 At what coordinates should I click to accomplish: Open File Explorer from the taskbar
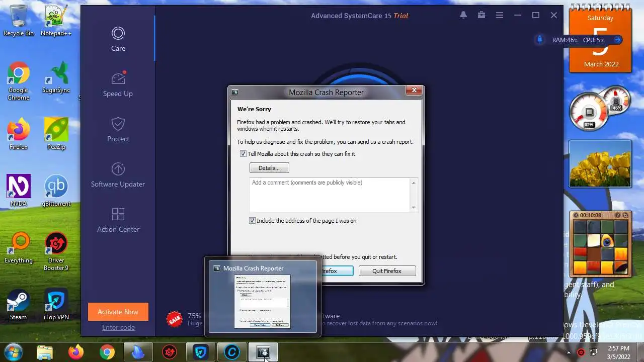click(45, 352)
